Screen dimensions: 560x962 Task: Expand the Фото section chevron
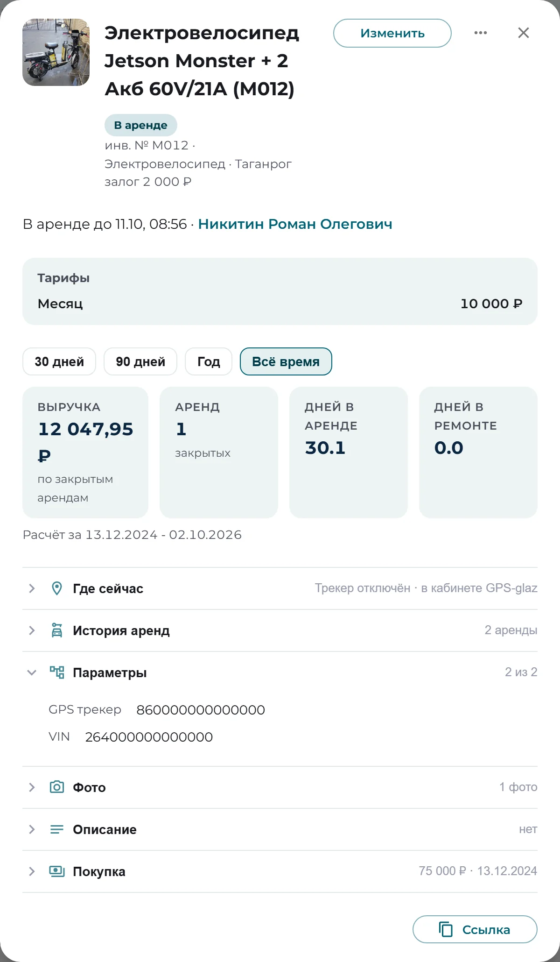(x=32, y=787)
